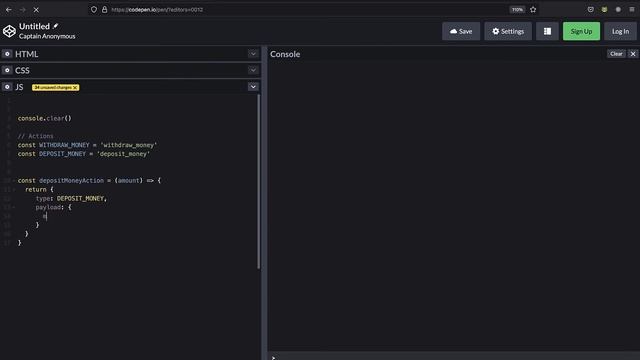Click the browser URL address bar

302,9
